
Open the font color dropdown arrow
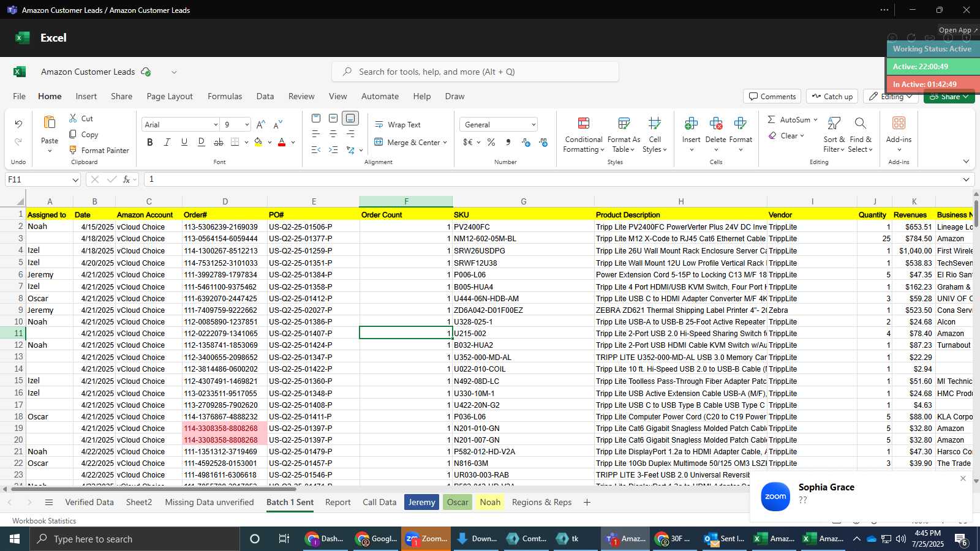pyautogui.click(x=293, y=143)
